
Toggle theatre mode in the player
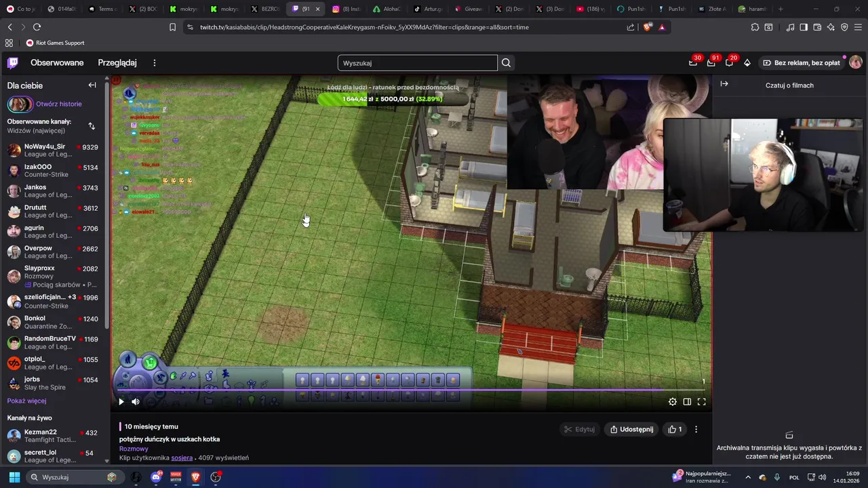tap(687, 402)
